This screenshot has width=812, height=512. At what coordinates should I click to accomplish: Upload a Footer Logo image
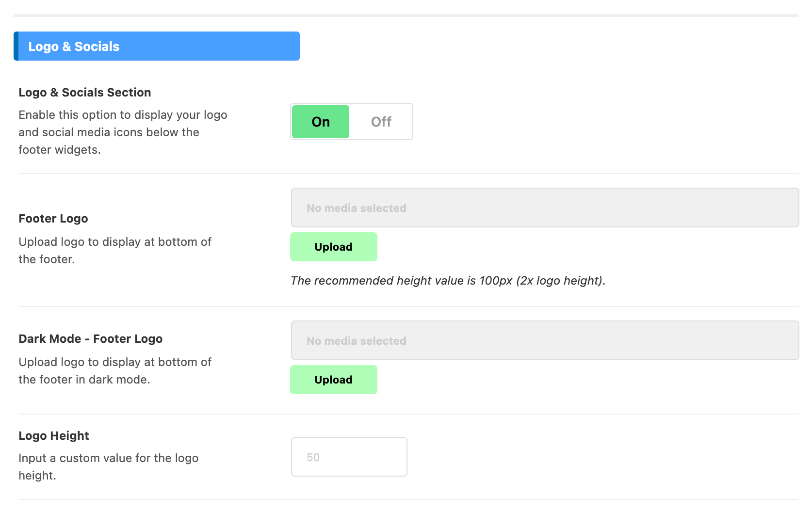pyautogui.click(x=334, y=247)
